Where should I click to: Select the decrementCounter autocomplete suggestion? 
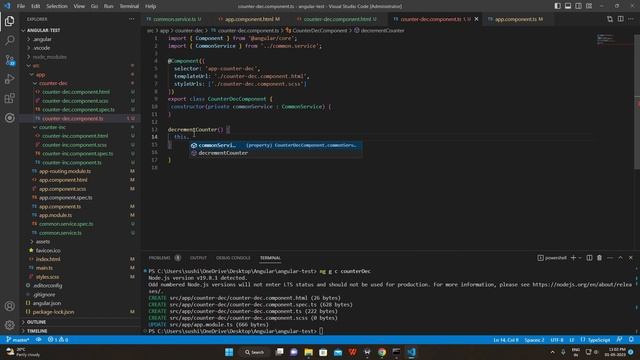pyautogui.click(x=275, y=153)
